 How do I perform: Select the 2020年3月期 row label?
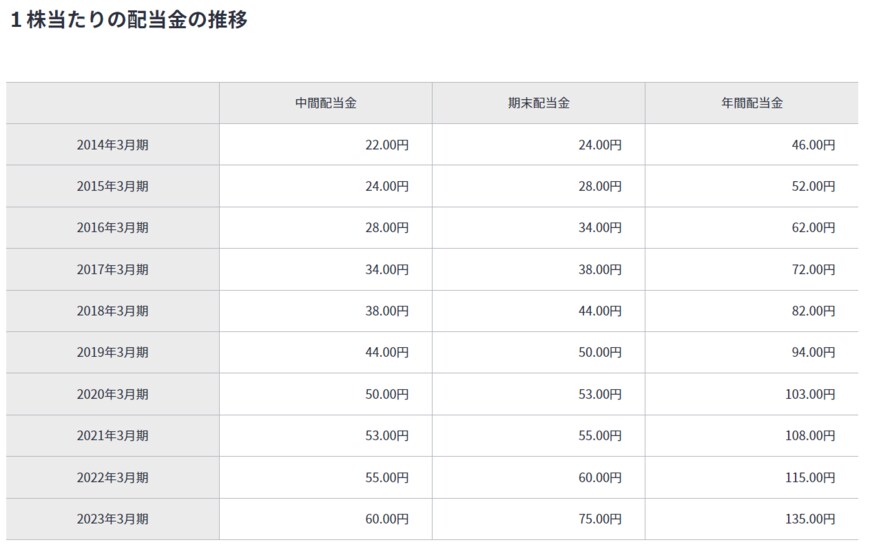113,394
